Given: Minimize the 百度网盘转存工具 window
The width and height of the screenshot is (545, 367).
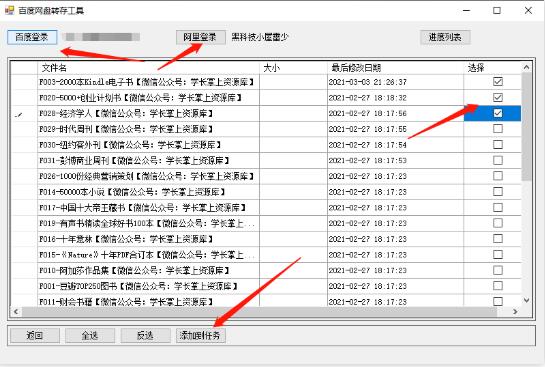Looking at the screenshot, I should (x=466, y=10).
